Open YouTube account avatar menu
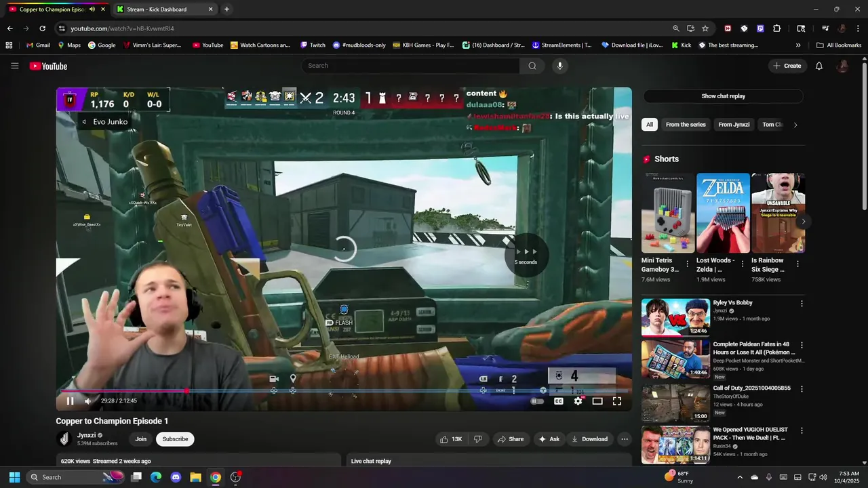 tap(843, 66)
